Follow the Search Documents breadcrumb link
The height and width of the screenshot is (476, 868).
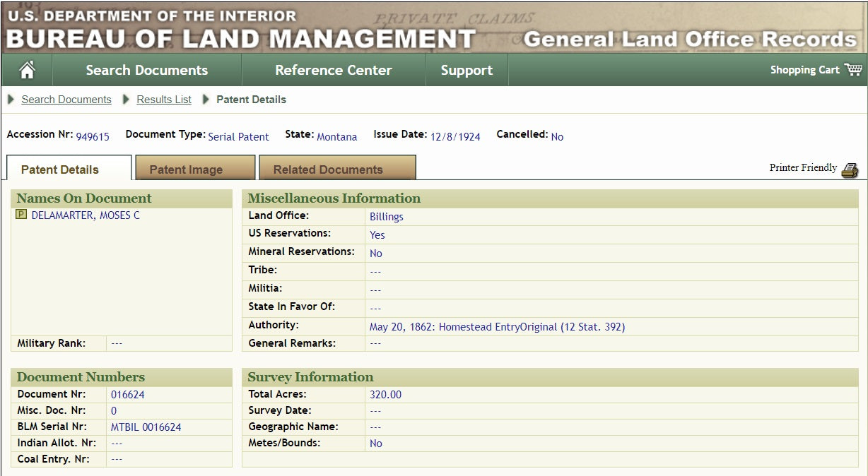point(66,100)
